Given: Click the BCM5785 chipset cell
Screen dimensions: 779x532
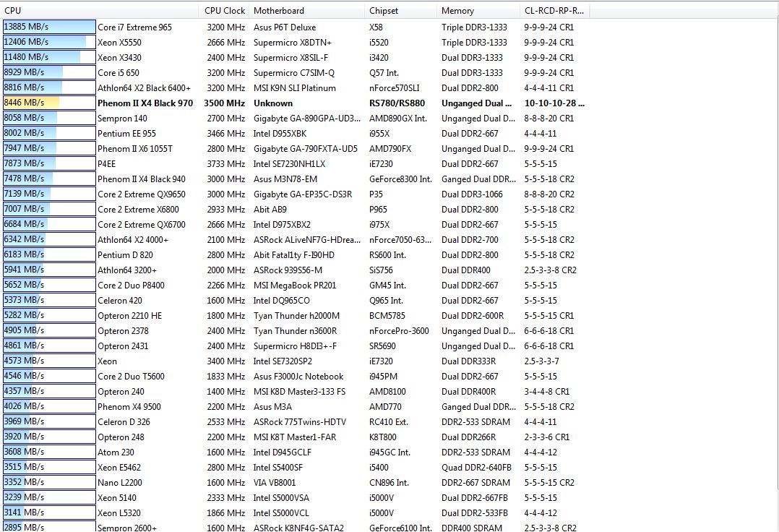Looking at the screenshot, I should click(387, 315).
